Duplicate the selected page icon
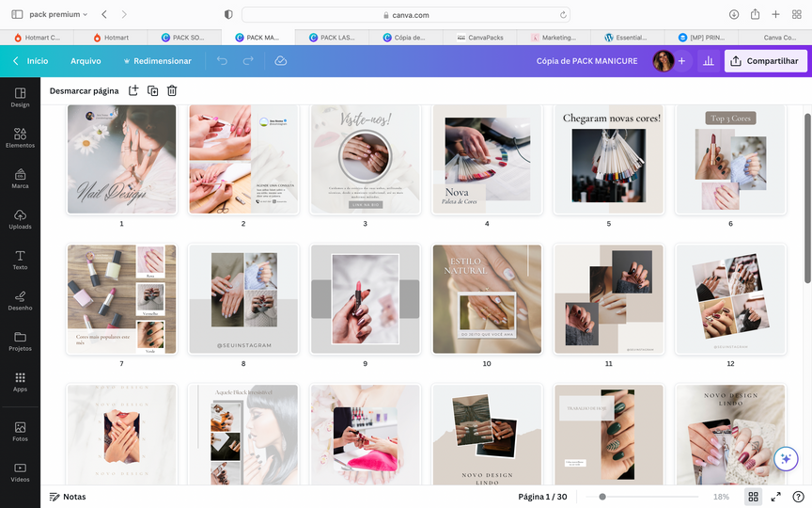The width and height of the screenshot is (812, 508). coord(152,90)
